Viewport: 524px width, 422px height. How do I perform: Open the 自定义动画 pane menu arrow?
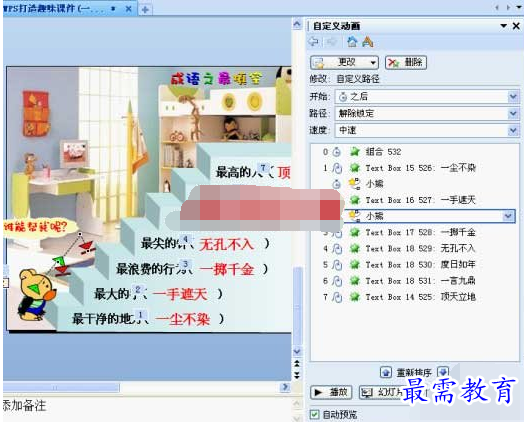click(x=504, y=26)
